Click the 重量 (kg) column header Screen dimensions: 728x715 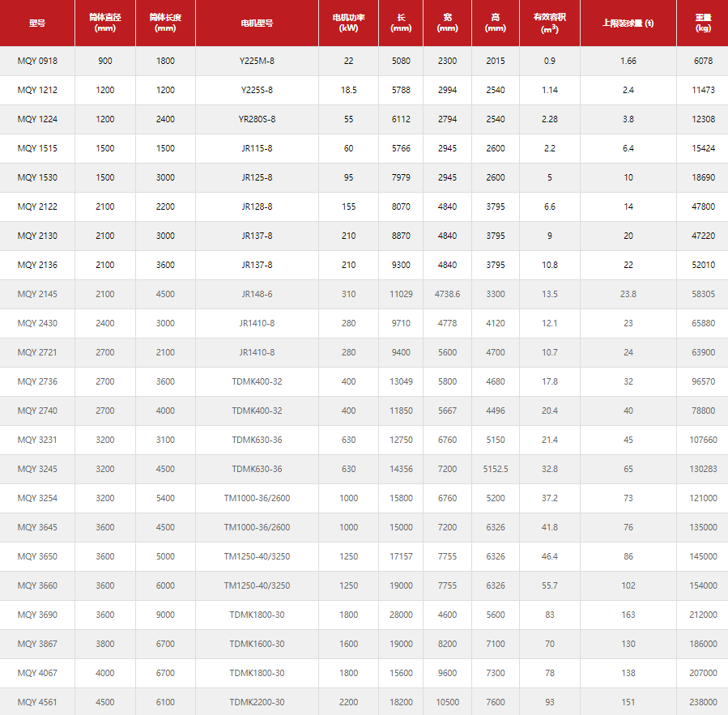(703, 23)
